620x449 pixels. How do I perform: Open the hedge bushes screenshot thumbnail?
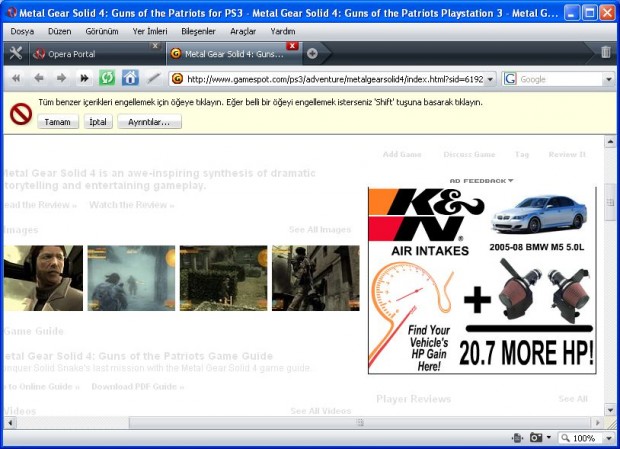[223, 278]
